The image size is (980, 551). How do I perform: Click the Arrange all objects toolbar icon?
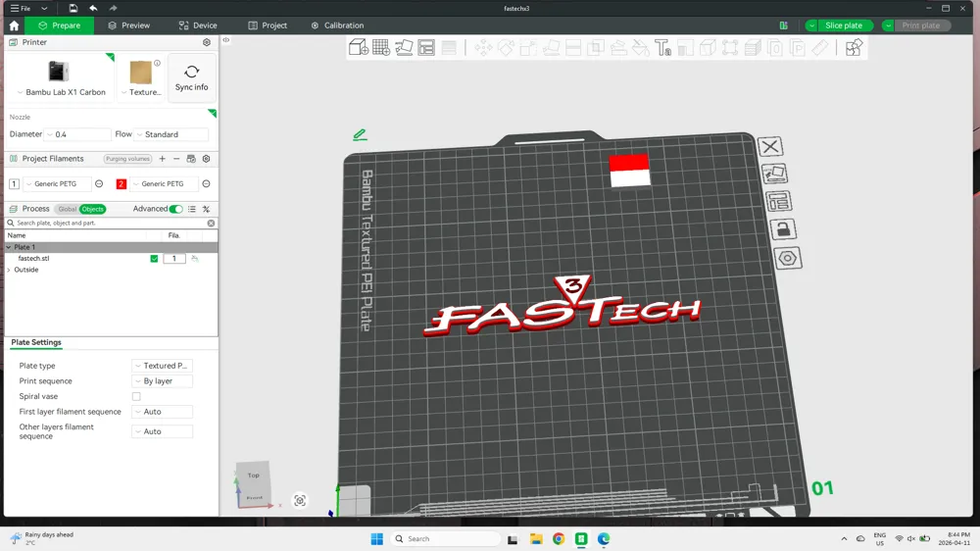[x=426, y=47]
